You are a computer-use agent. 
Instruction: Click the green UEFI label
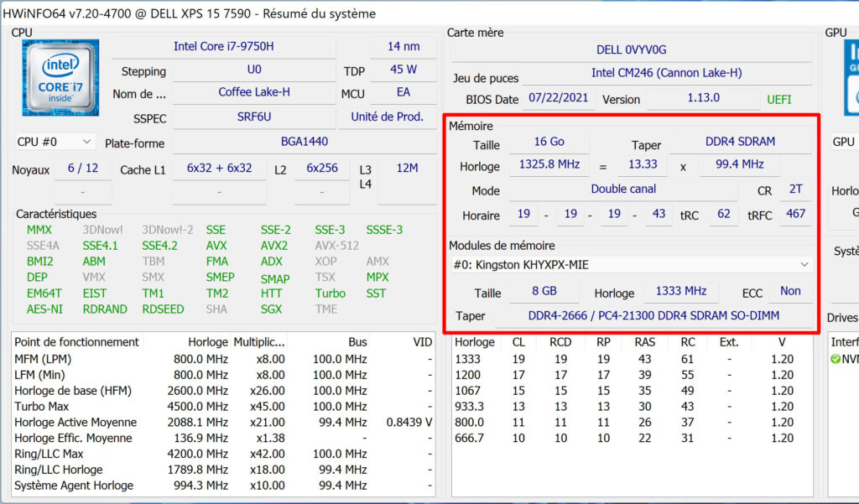(x=779, y=100)
